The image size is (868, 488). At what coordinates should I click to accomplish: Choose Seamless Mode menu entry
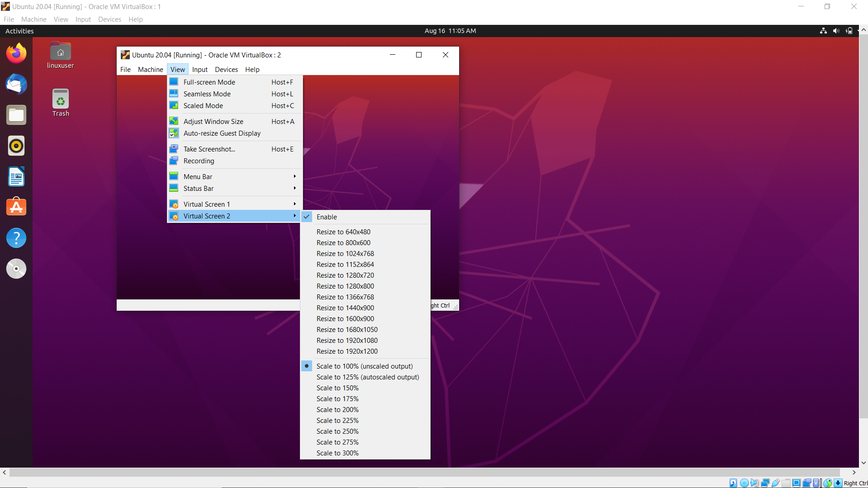[x=235, y=94]
